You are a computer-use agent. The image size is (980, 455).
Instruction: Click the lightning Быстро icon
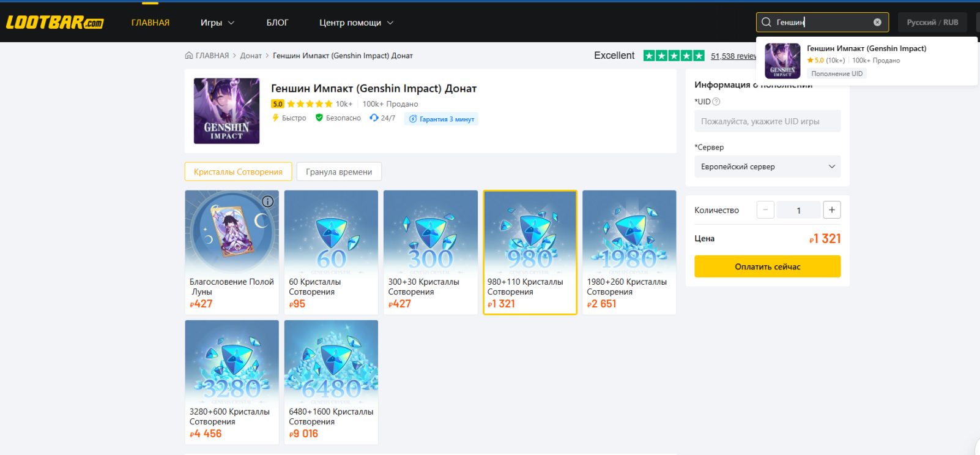pyautogui.click(x=275, y=118)
